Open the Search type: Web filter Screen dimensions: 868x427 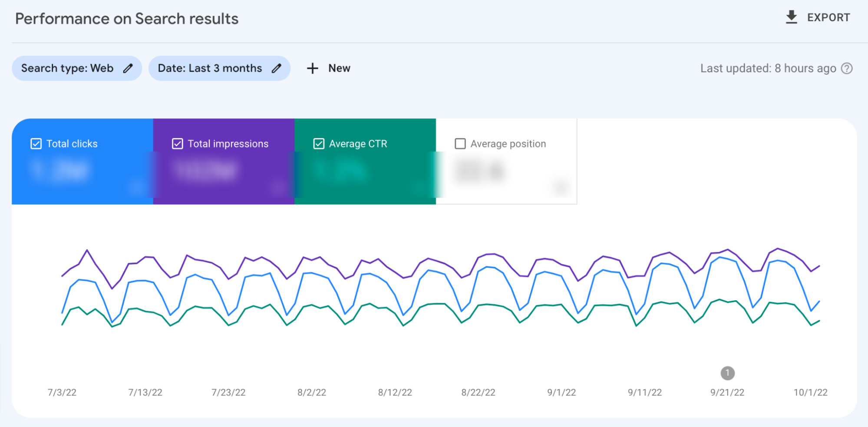click(67, 68)
